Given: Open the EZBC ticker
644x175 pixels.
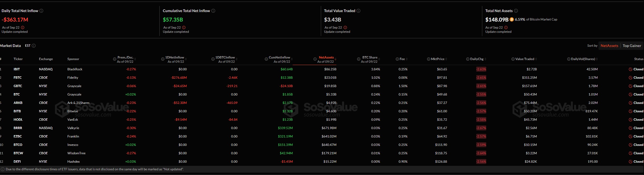Looking at the screenshot, I should click(x=18, y=136).
